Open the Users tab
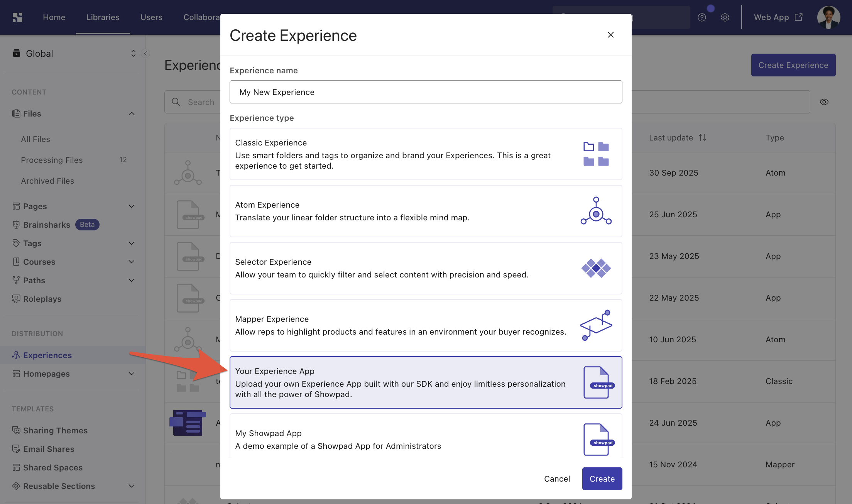852x504 pixels. click(151, 17)
